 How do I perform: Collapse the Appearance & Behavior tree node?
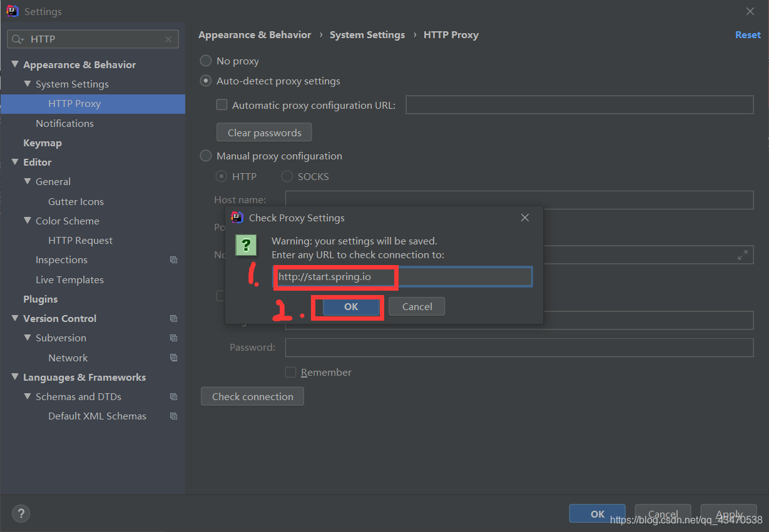pos(14,64)
